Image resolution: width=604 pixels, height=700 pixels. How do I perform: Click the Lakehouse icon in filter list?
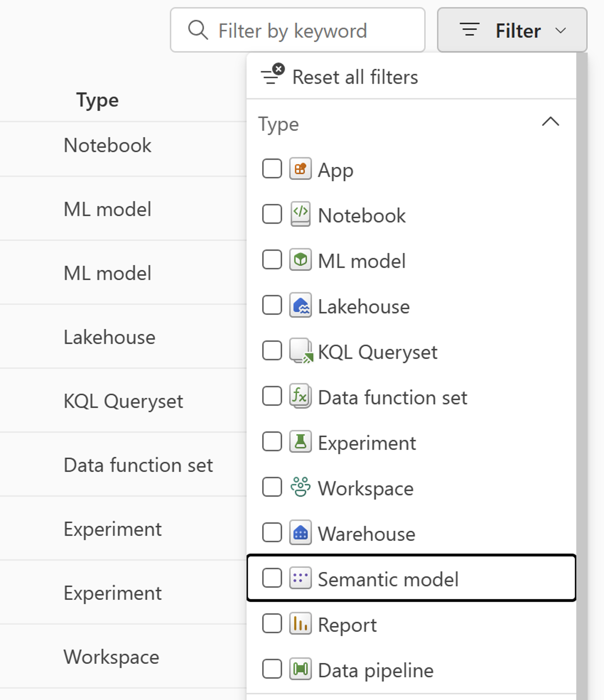301,305
